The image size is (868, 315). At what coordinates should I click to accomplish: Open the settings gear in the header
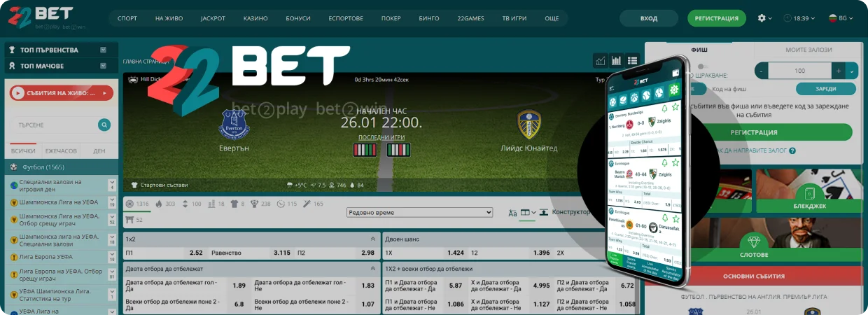762,18
